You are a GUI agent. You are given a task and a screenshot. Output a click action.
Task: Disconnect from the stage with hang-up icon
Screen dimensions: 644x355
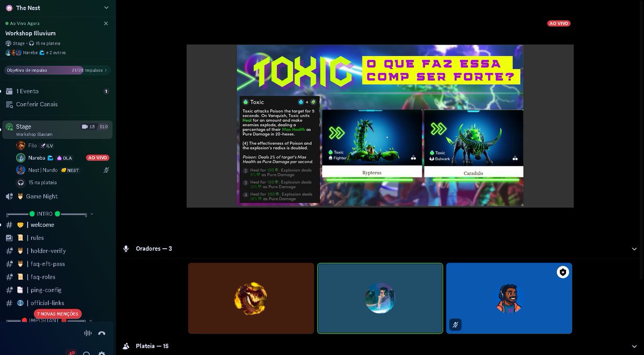tap(102, 333)
